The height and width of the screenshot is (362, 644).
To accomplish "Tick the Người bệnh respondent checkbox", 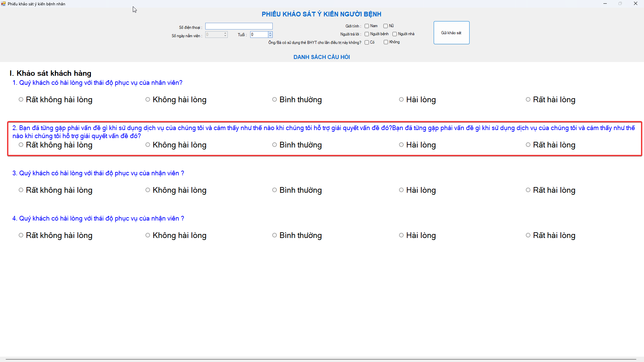I will [367, 34].
